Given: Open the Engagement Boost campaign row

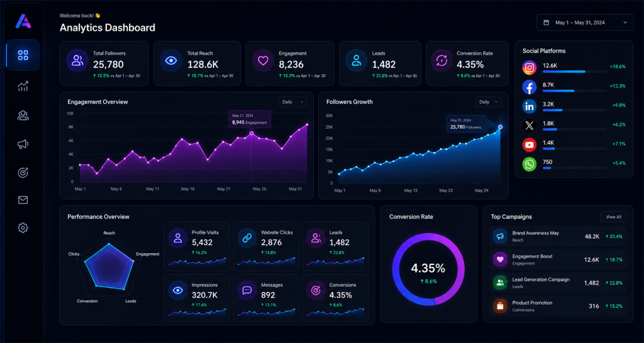Looking at the screenshot, I should 558,259.
